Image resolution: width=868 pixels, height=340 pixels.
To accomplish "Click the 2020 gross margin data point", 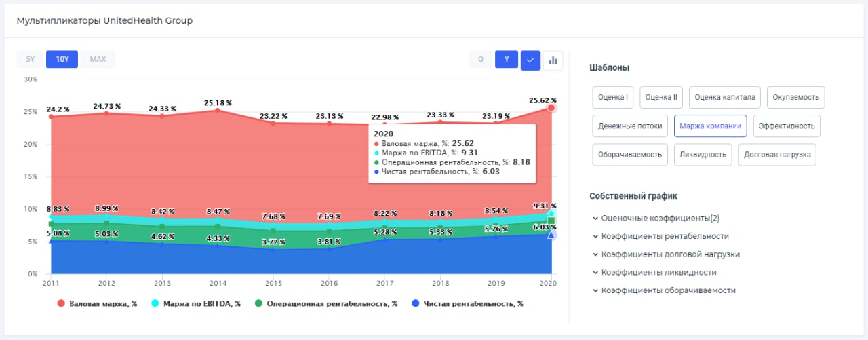I will (x=551, y=108).
